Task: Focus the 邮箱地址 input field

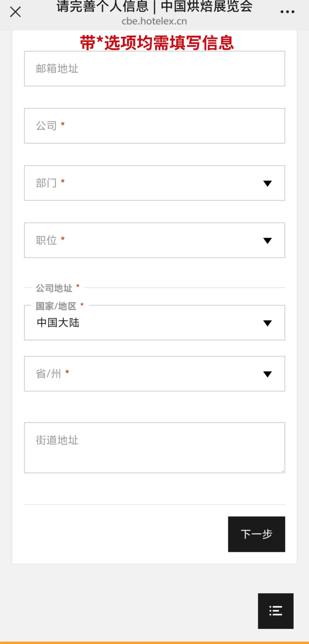Action: [154, 69]
